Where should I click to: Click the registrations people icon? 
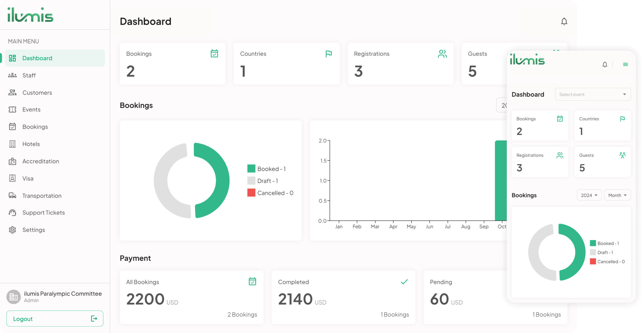[x=443, y=53]
